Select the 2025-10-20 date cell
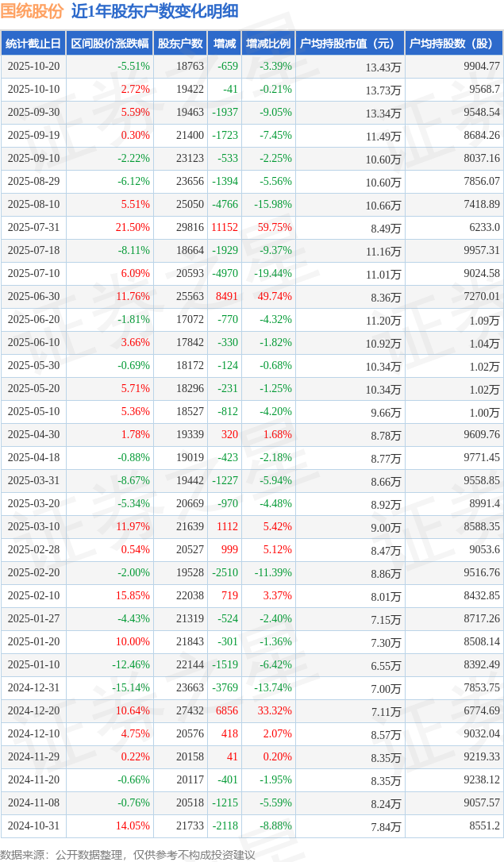The width and height of the screenshot is (504, 862). [x=33, y=67]
